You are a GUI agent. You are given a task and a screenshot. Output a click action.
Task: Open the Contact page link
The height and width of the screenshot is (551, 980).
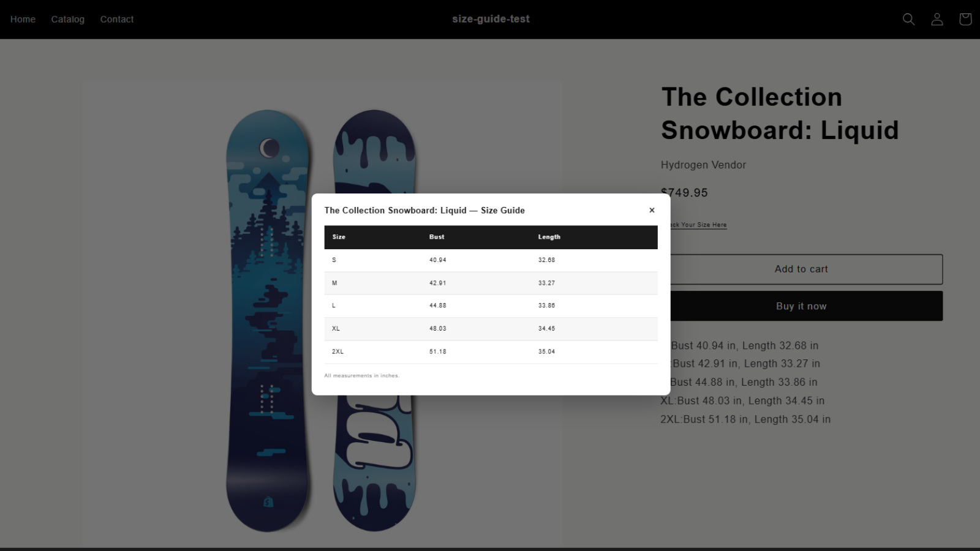pos(117,19)
